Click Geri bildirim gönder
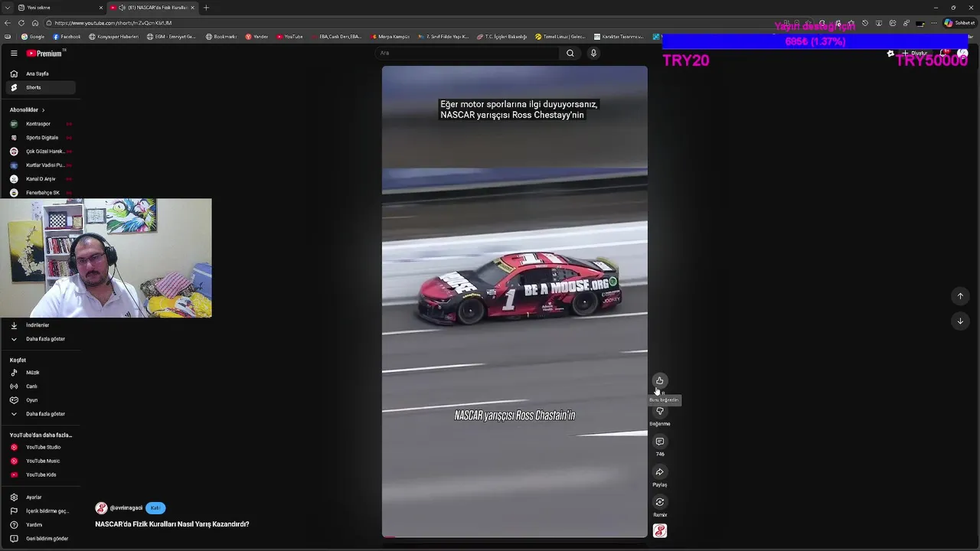Screen dimensions: 980x551 40,539
